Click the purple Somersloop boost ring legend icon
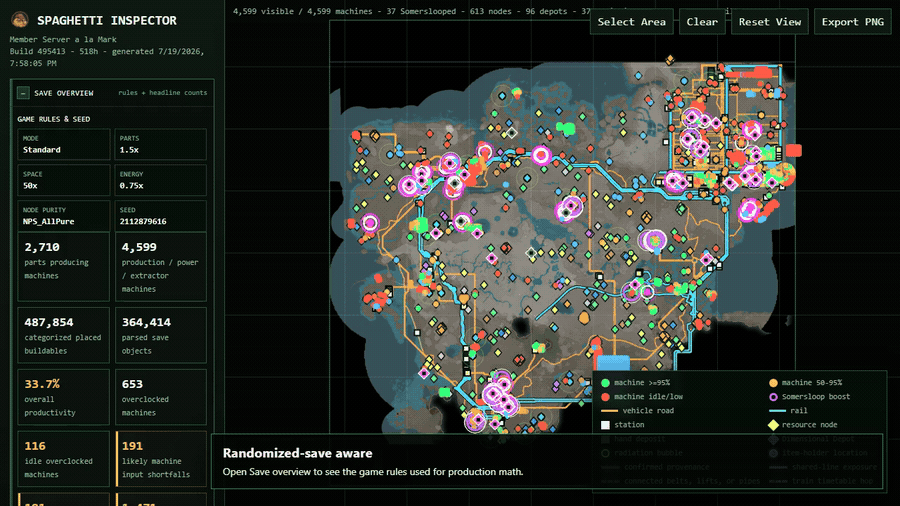The width and height of the screenshot is (900, 506). (773, 396)
